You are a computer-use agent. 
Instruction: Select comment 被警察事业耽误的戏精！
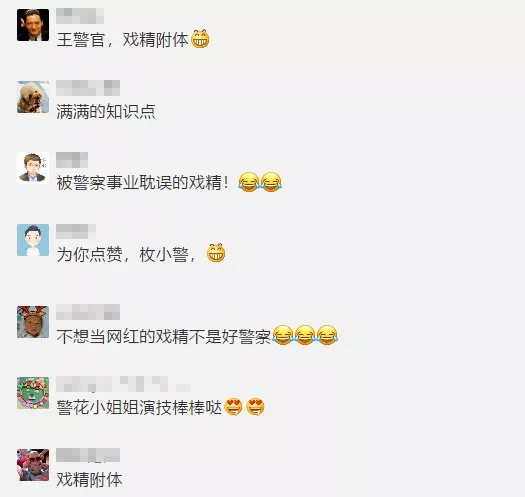[142, 183]
